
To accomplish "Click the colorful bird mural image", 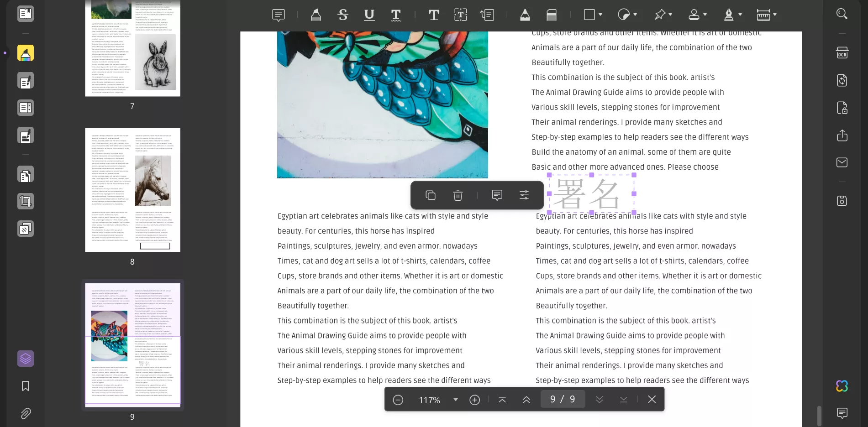I will tap(383, 104).
